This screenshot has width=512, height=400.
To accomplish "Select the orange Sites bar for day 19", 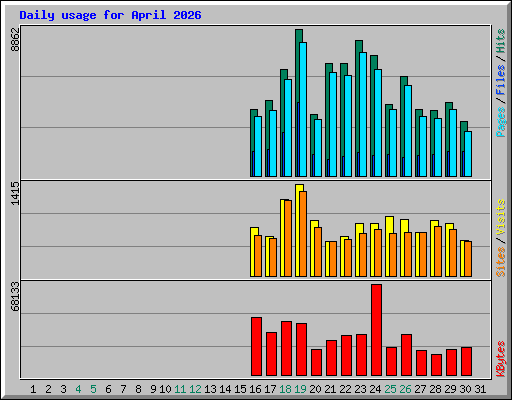I will point(303,234).
